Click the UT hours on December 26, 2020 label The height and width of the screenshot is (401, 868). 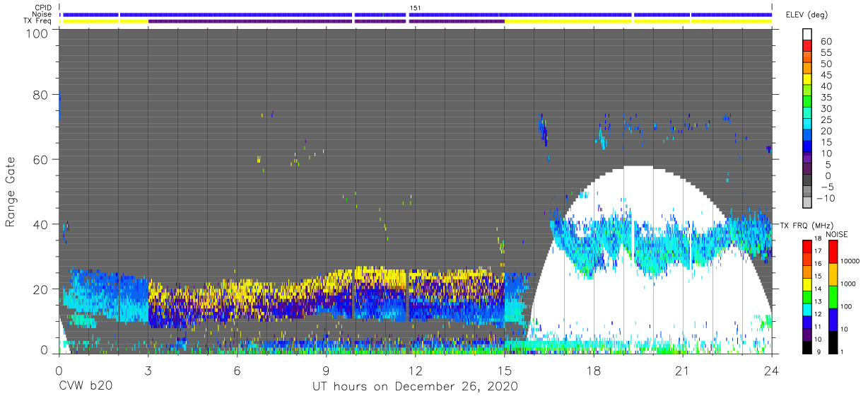pyautogui.click(x=415, y=387)
